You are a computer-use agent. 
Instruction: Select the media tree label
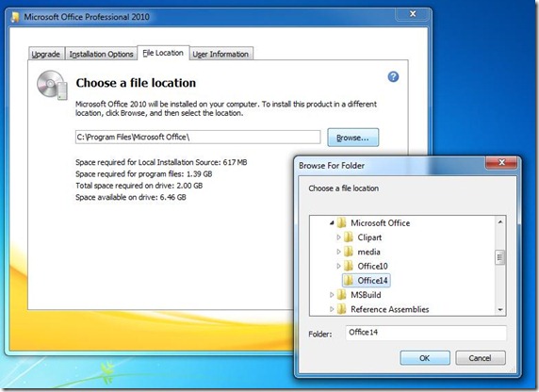[x=368, y=252]
